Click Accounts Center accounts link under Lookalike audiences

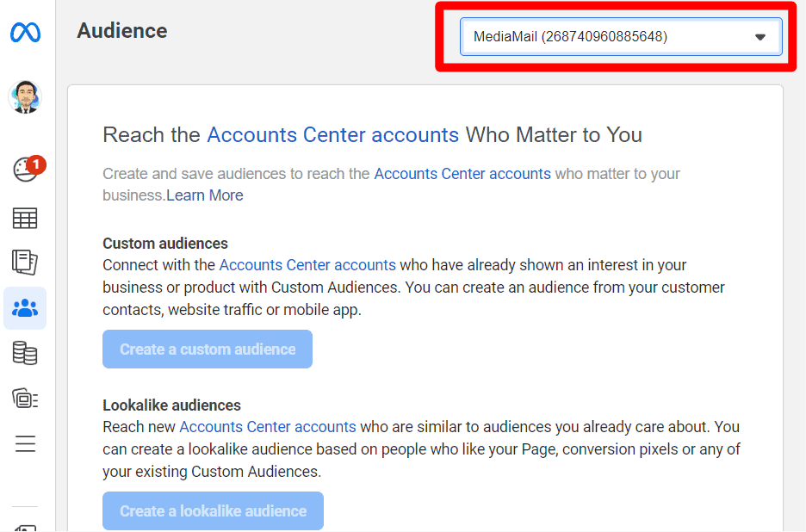[x=267, y=427]
